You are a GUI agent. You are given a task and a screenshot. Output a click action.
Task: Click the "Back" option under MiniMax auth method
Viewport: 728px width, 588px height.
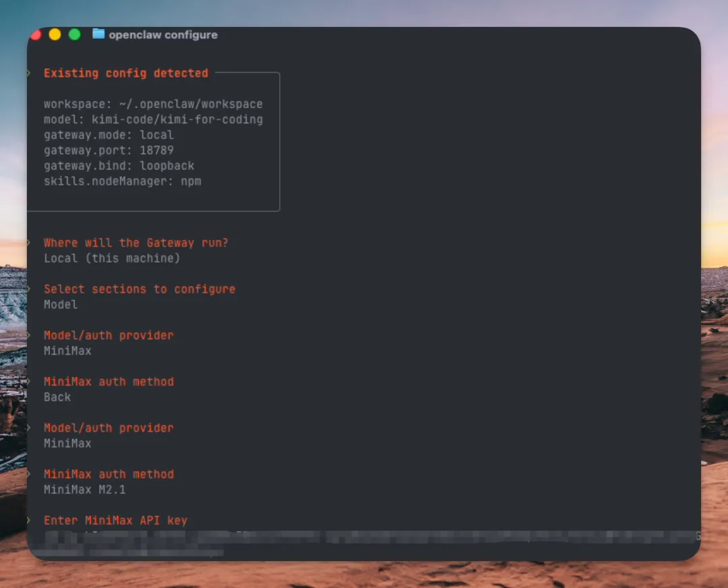[x=57, y=397]
